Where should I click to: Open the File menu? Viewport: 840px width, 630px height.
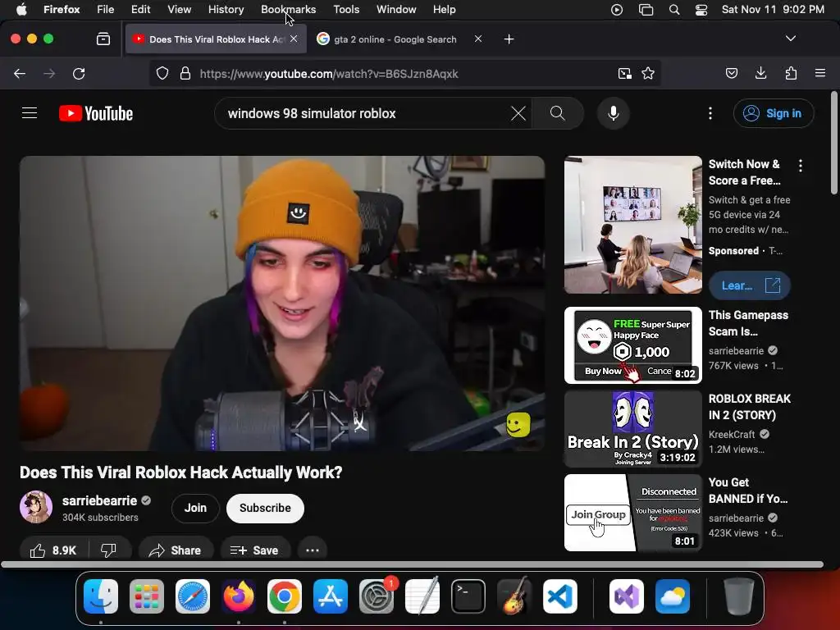pyautogui.click(x=105, y=10)
